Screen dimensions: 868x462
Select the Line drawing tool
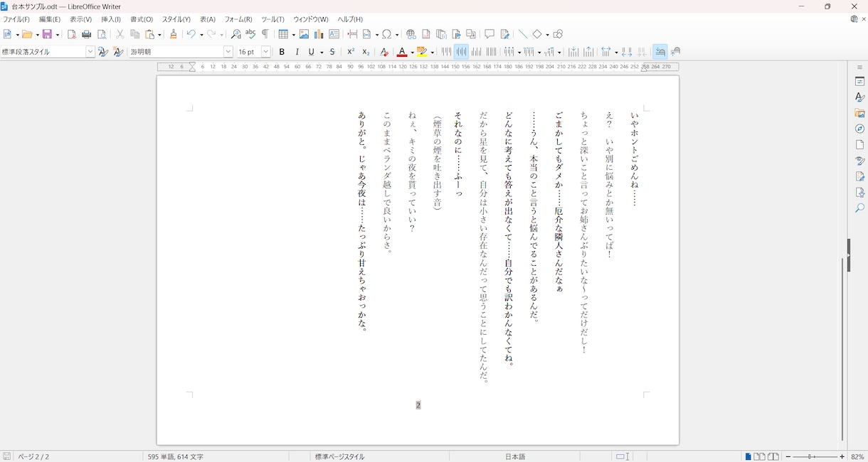(x=523, y=34)
